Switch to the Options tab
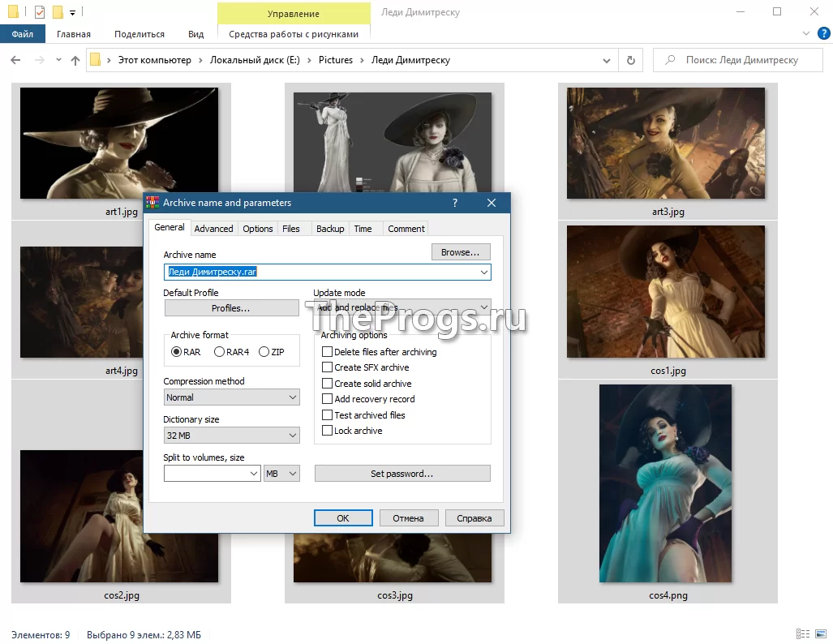833x644 pixels. [x=258, y=229]
